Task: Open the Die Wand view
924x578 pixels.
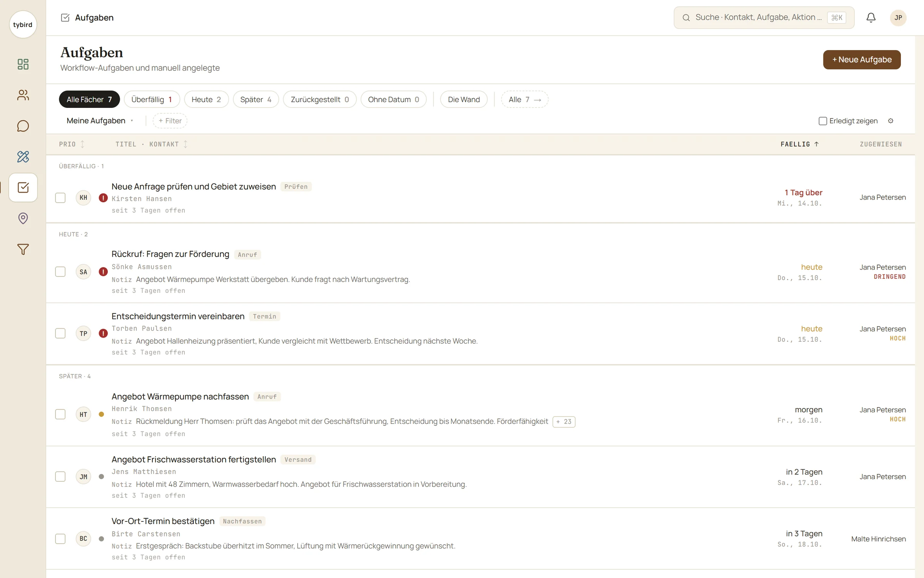Action: point(464,99)
